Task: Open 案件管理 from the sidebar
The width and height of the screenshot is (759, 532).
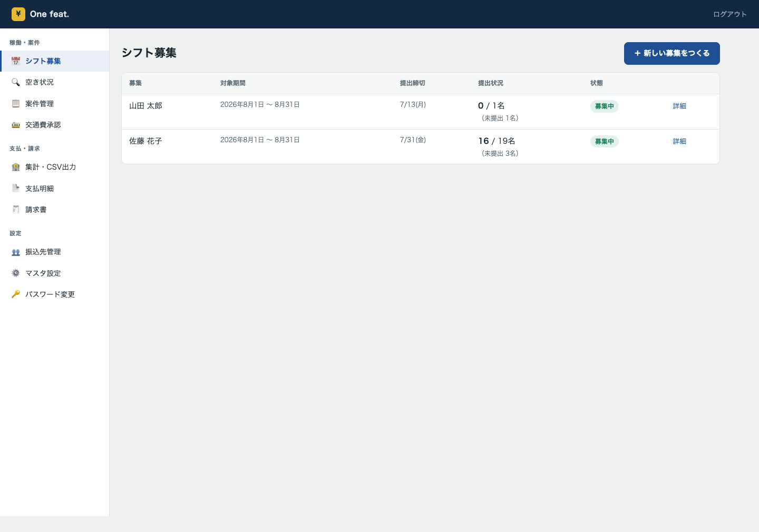Action: [x=55, y=104]
